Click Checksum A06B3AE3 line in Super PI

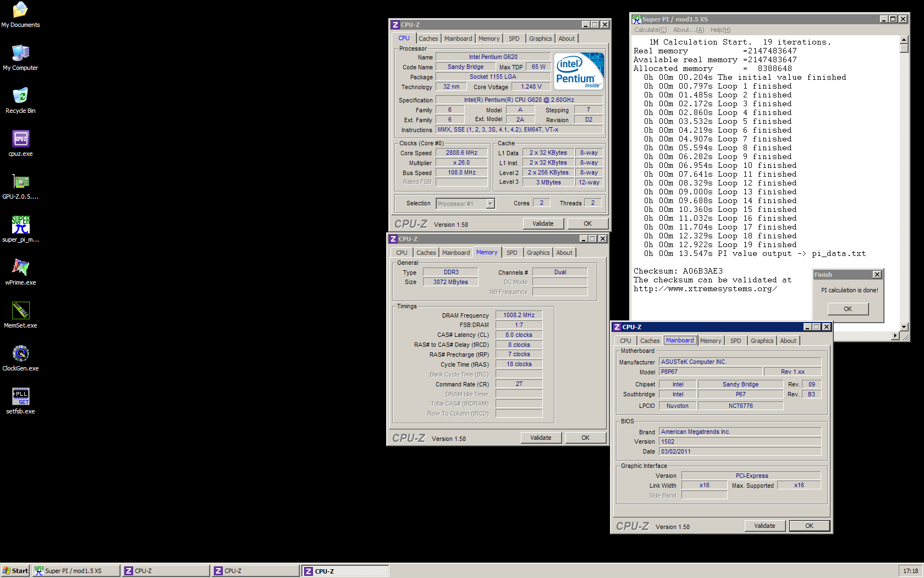[x=678, y=271]
